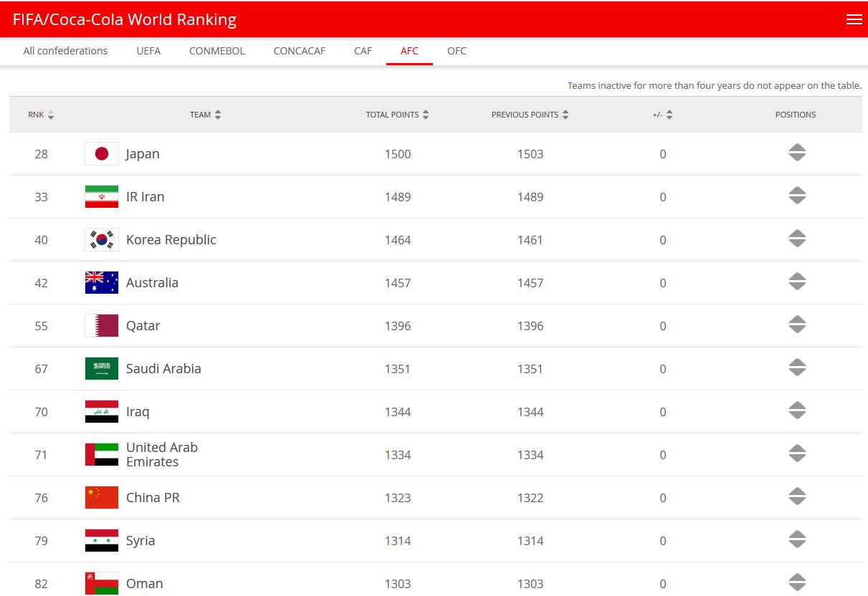This screenshot has height=596, width=868.
Task: Click the Qatar flag icon
Action: [x=102, y=326]
